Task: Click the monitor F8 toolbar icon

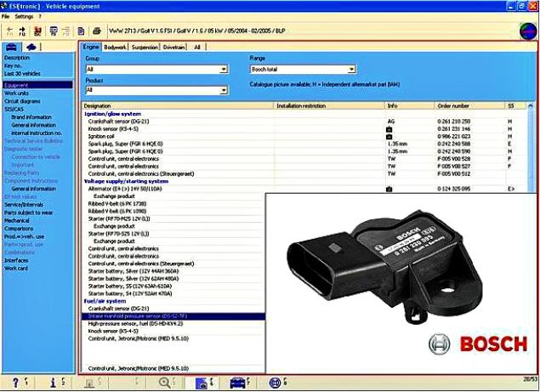Action: coord(54,31)
